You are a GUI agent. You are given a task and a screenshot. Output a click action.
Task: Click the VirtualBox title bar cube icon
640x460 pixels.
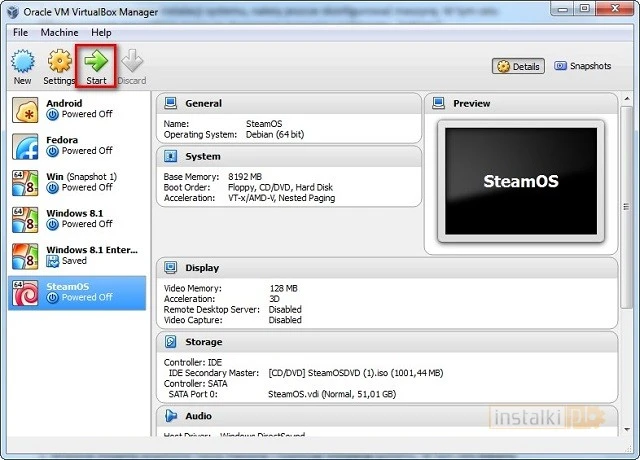[x=12, y=12]
